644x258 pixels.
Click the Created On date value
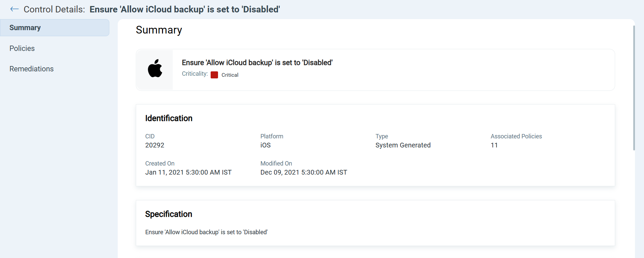pyautogui.click(x=188, y=172)
